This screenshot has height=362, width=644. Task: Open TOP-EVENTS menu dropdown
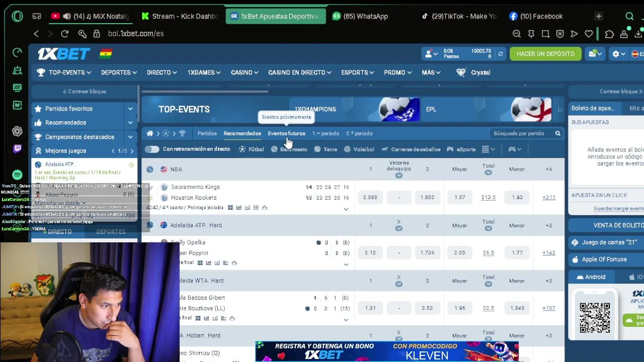pos(63,72)
